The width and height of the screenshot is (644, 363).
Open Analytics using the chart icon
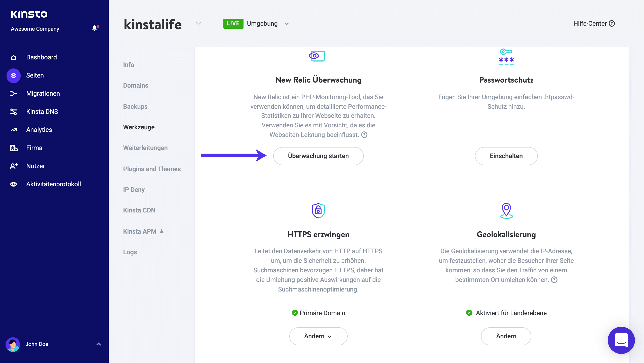click(x=13, y=130)
